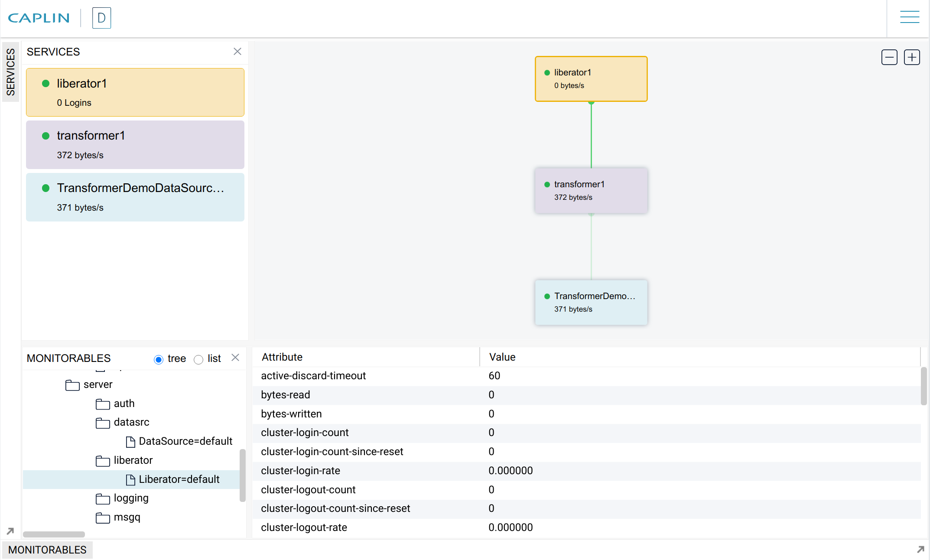Image resolution: width=930 pixels, height=560 pixels.
Task: Click the monitorables tree vertical scrollbar
Action: click(x=242, y=475)
